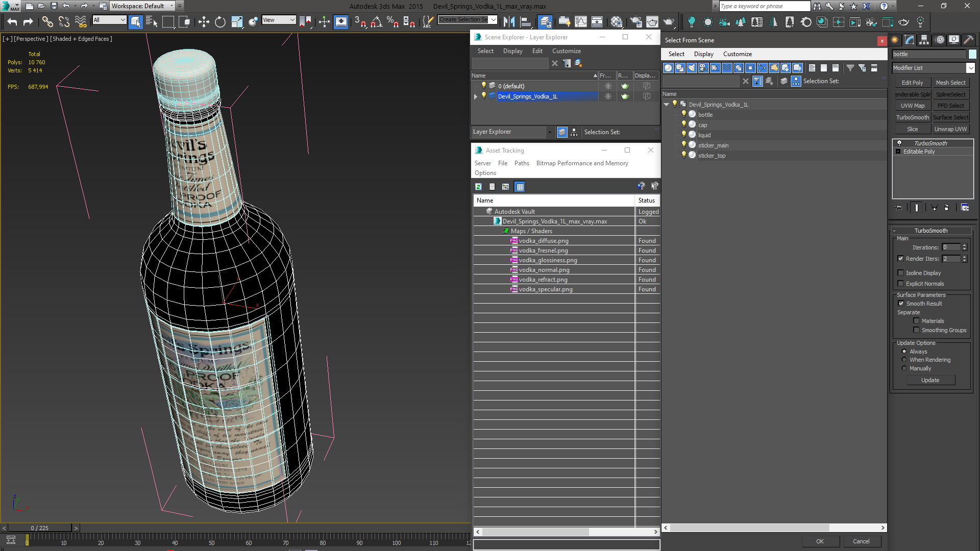The height and width of the screenshot is (551, 980).
Task: Toggle visibility bulb of liquid object
Action: 684,134
